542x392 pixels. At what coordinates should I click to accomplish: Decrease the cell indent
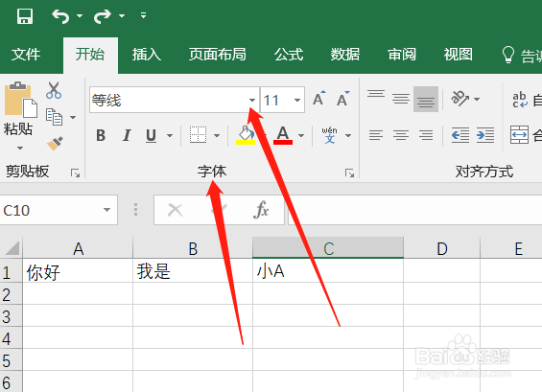[x=460, y=135]
